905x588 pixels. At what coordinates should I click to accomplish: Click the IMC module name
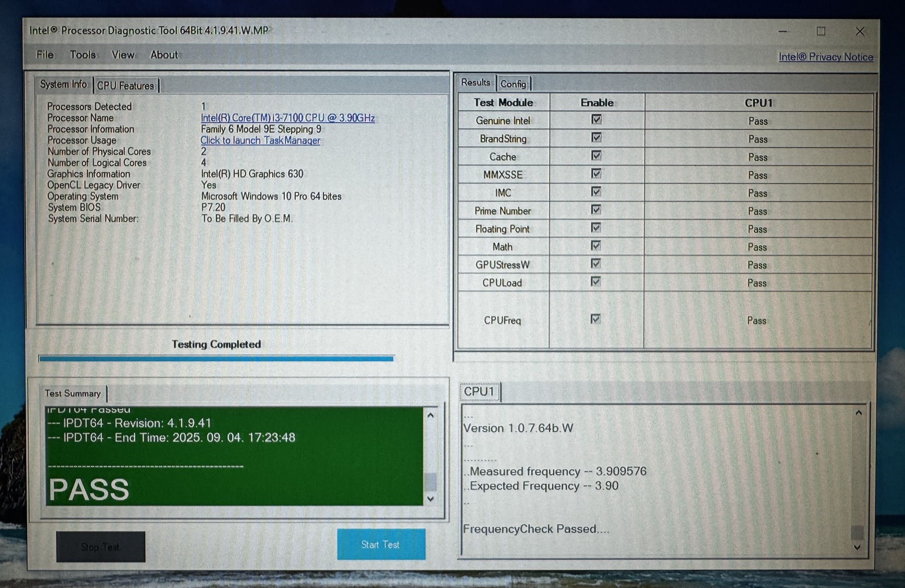[x=503, y=193]
